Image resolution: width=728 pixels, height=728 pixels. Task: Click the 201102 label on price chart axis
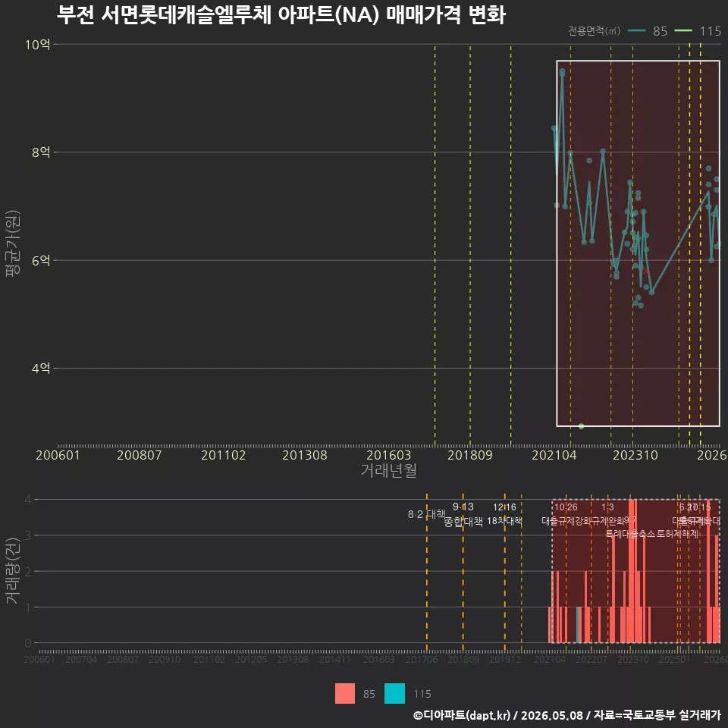tap(223, 455)
